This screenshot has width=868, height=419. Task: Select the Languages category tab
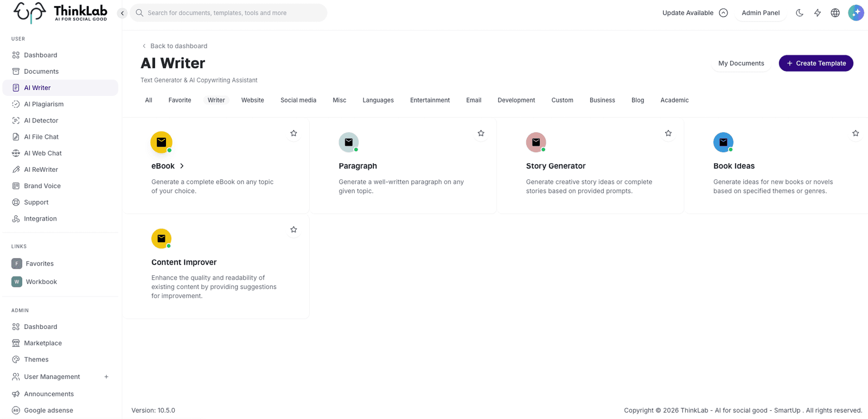point(378,100)
